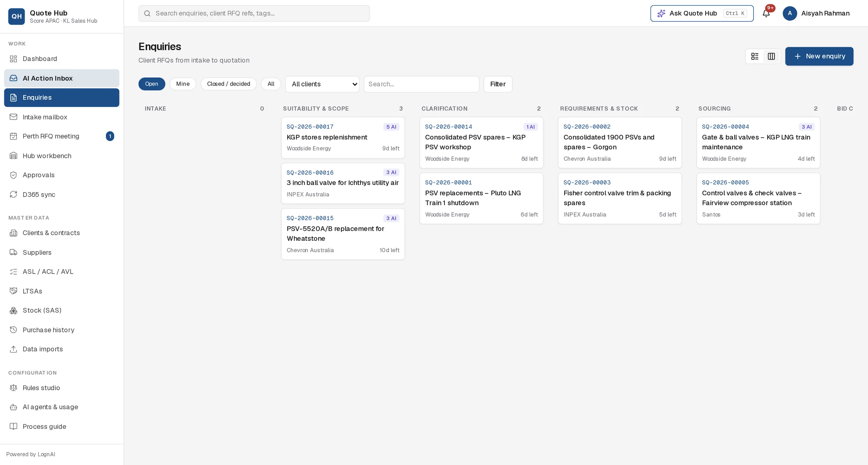The width and height of the screenshot is (868, 465).
Task: Click the avatar for Aisyah Rahman
Action: point(790,13)
